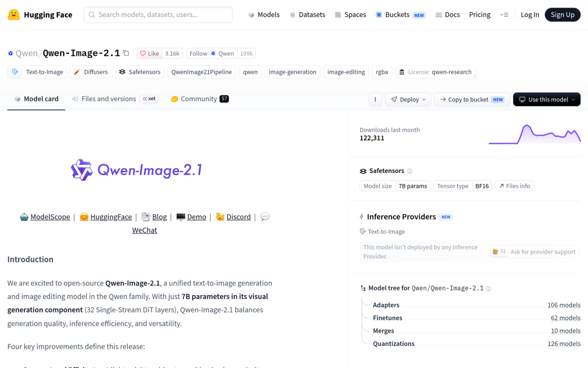Open the ModelScope link

coord(50,216)
